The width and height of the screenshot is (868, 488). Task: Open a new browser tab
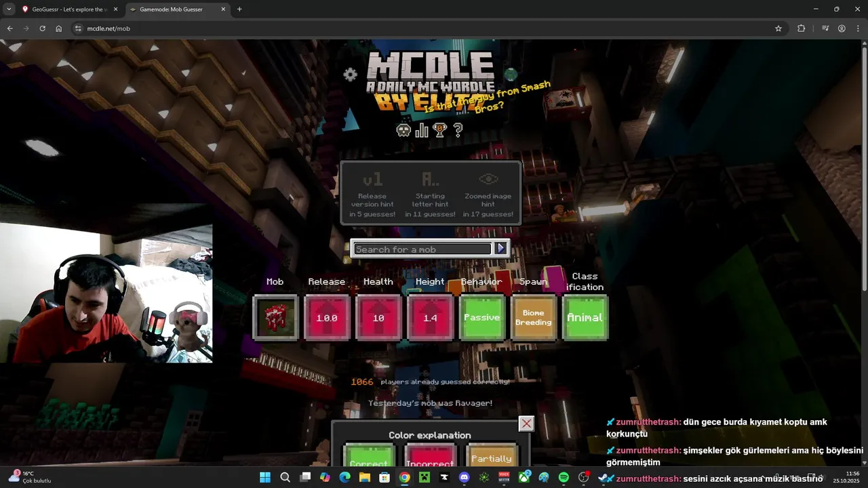(239, 9)
